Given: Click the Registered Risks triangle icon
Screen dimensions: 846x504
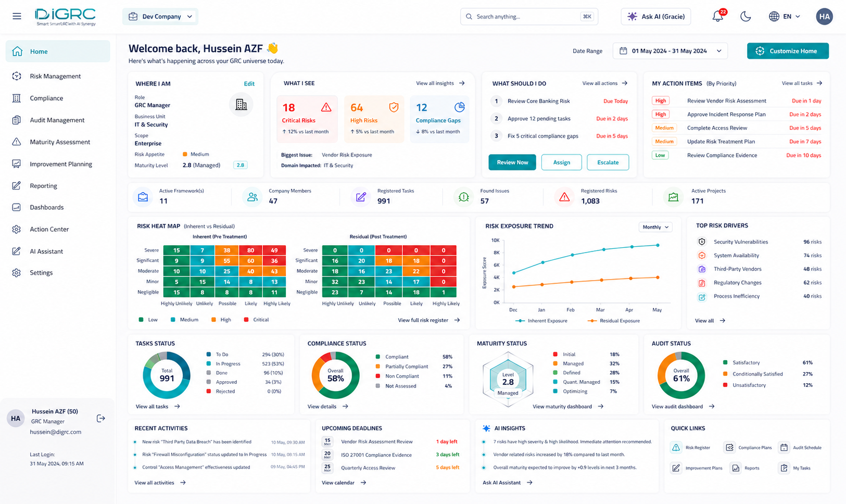Looking at the screenshot, I should click(564, 197).
